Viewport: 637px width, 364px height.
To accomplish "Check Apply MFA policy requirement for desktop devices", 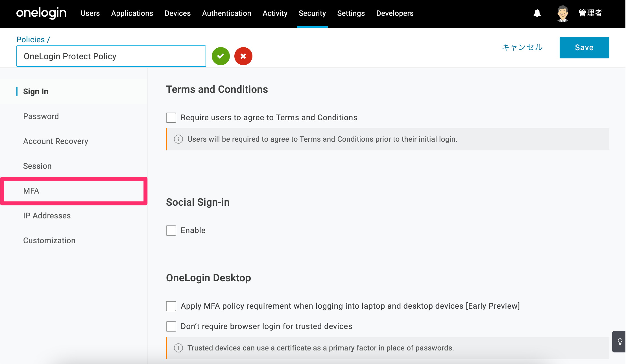I will click(171, 306).
